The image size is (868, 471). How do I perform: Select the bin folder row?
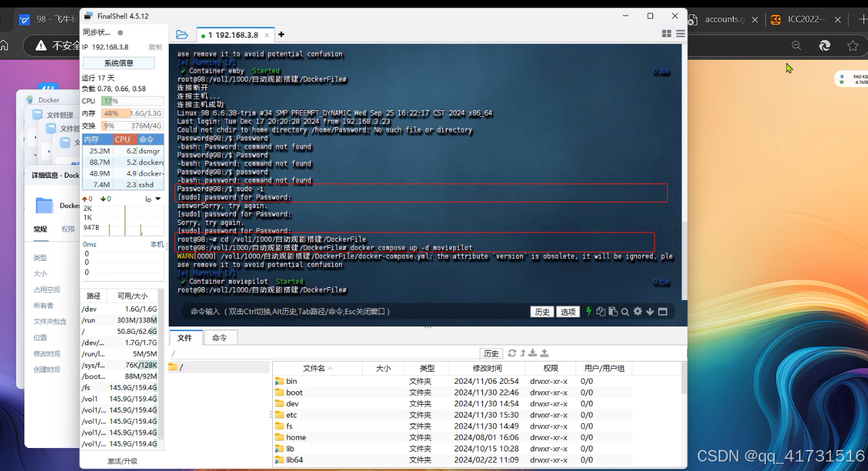coord(453,381)
